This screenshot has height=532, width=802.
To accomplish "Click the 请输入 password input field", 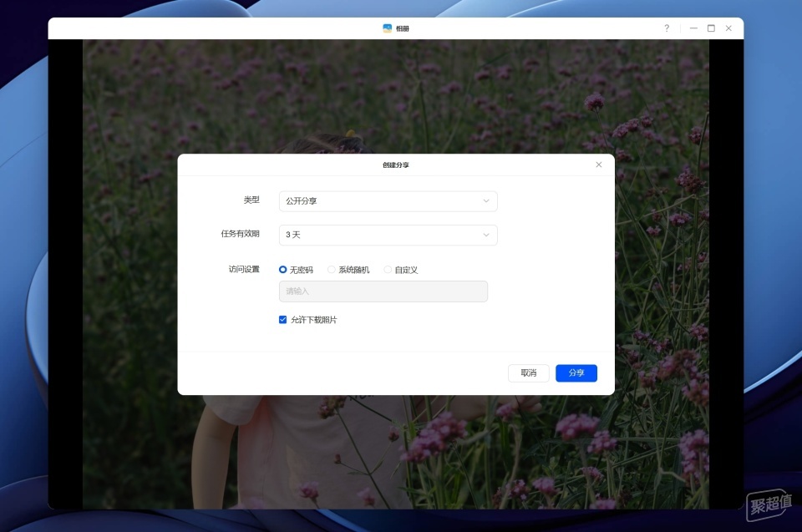I will [x=383, y=291].
